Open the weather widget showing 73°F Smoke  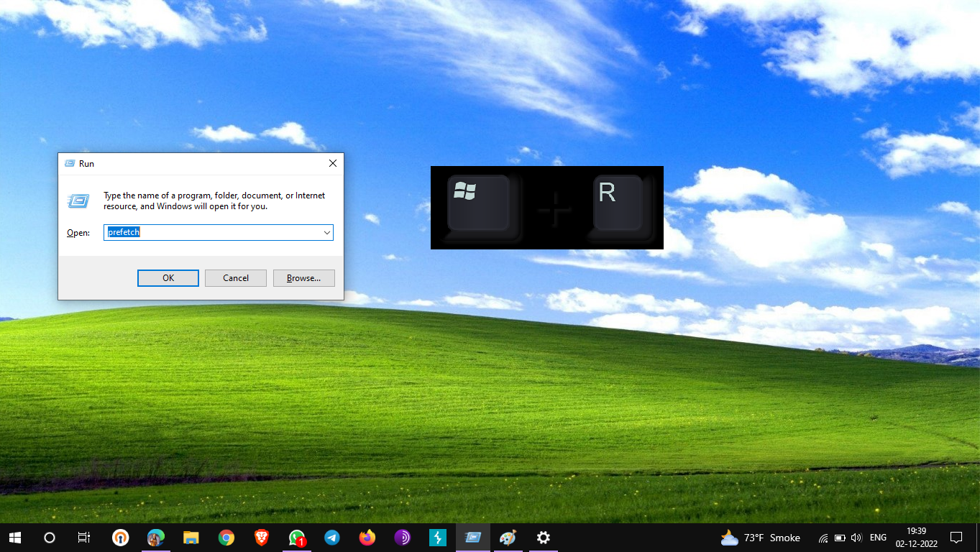click(x=761, y=538)
